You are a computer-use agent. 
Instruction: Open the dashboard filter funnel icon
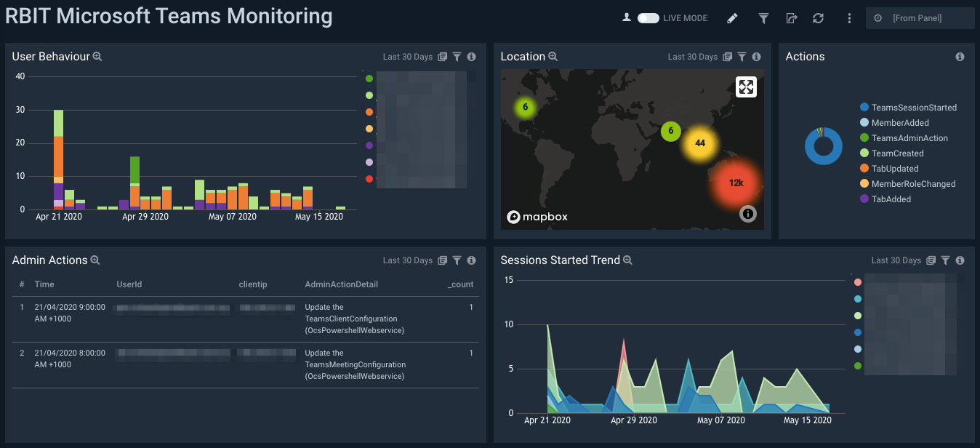(763, 18)
